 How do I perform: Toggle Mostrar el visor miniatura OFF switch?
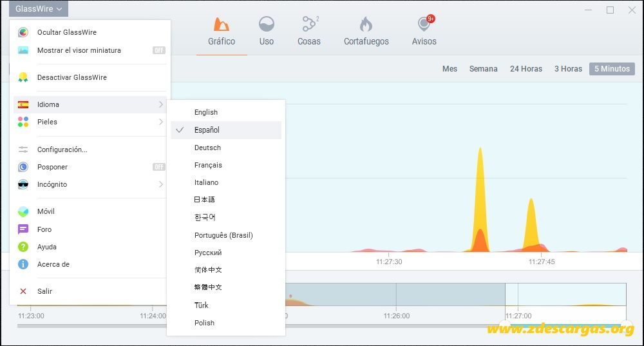(159, 50)
